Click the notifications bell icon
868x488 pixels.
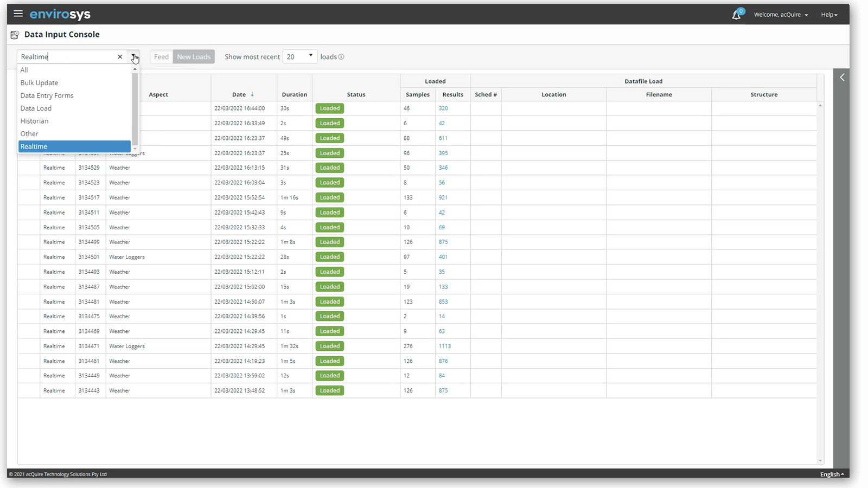point(736,15)
